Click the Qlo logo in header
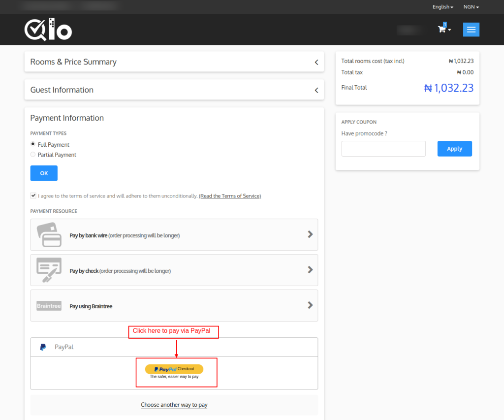The height and width of the screenshot is (420, 504). click(48, 30)
